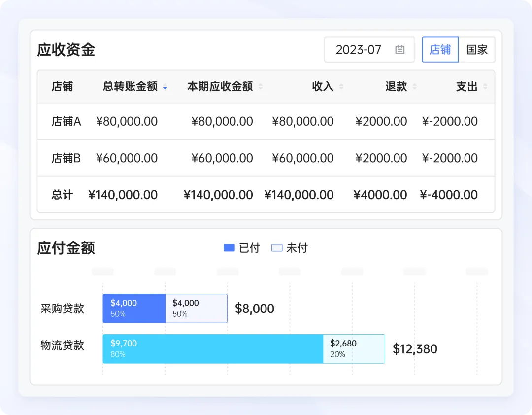This screenshot has height=415, width=532.
Task: Click the $12,380 total label
Action: (x=415, y=349)
